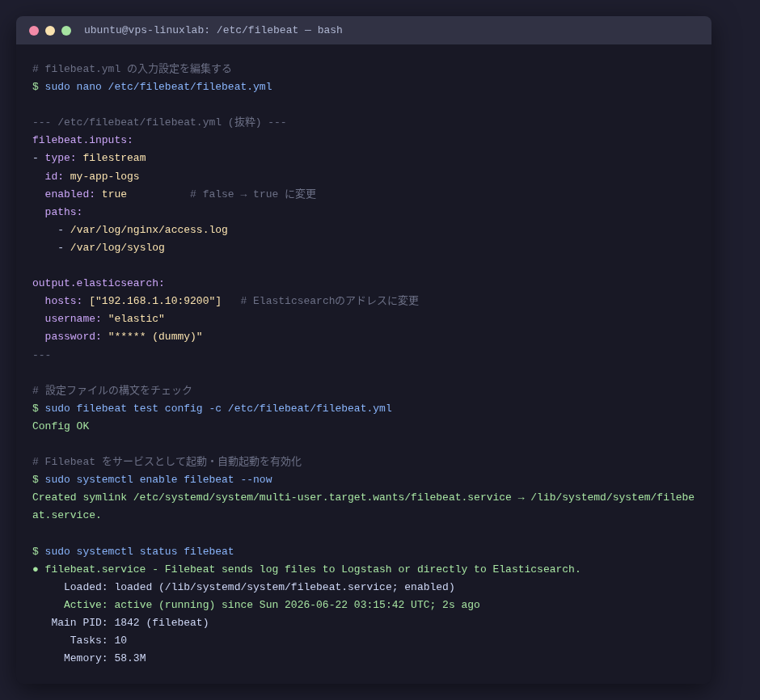The image size is (760, 700).
Task: Click the comment 'false → true に変更'
Action: [260, 194]
